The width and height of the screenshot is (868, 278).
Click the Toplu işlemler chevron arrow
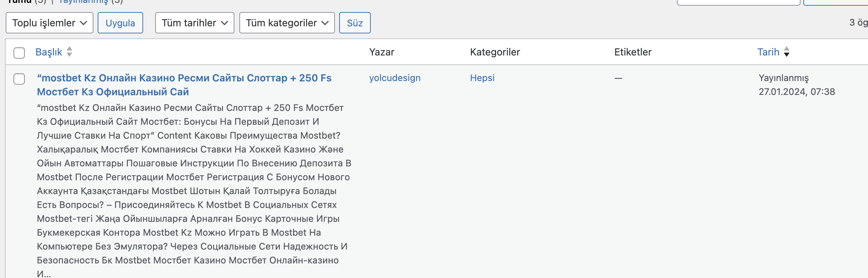coord(83,23)
